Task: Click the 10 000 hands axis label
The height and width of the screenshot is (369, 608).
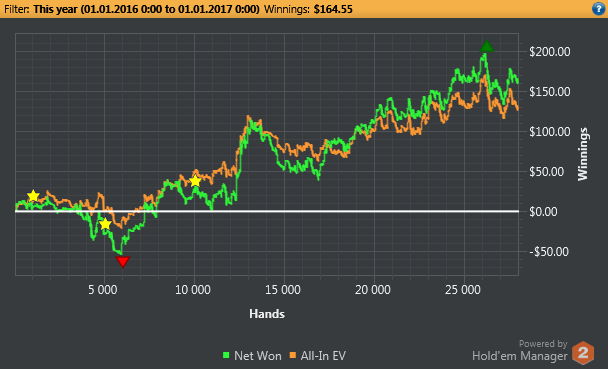Action: [x=193, y=290]
